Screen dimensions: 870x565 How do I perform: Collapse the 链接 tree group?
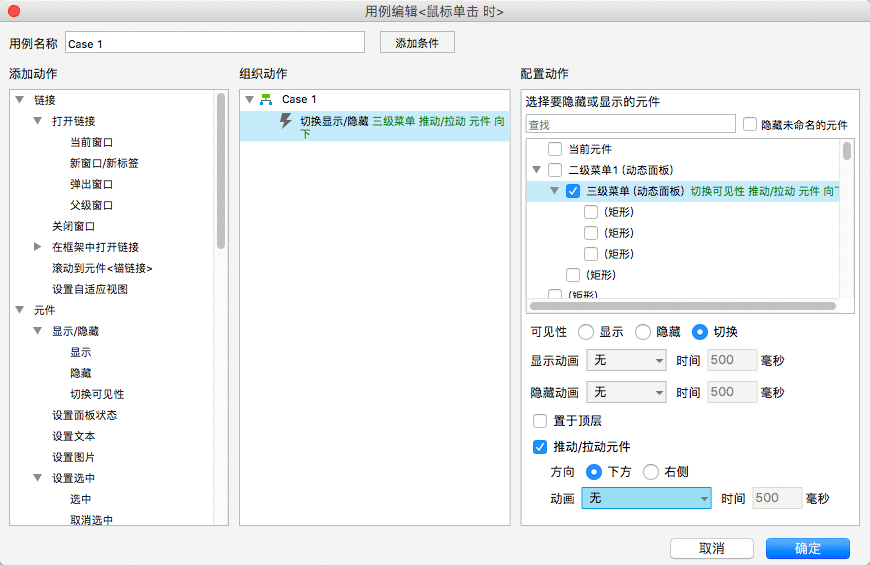(20, 100)
